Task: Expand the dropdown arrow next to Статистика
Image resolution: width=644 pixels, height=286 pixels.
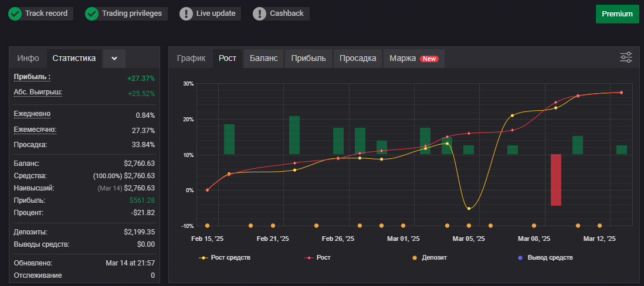Action: pos(114,59)
